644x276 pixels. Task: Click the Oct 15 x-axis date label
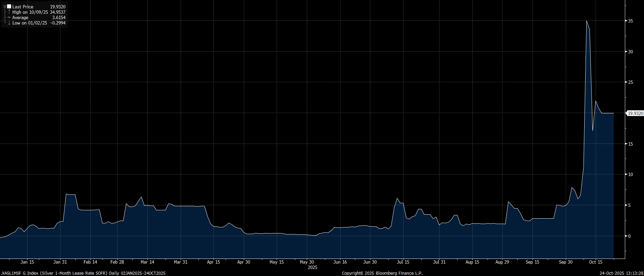coord(596,262)
